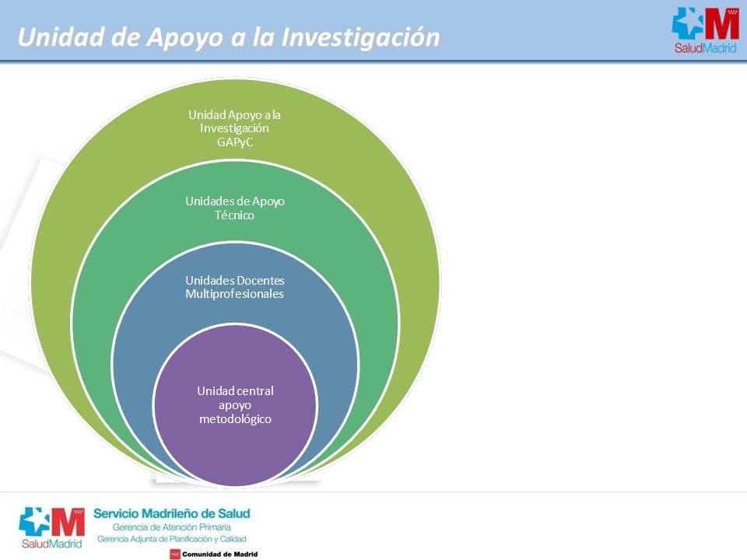Image resolution: width=747 pixels, height=560 pixels.
Task: Select 'Unidades de Apoyo Técnico' label
Action: click(x=235, y=208)
